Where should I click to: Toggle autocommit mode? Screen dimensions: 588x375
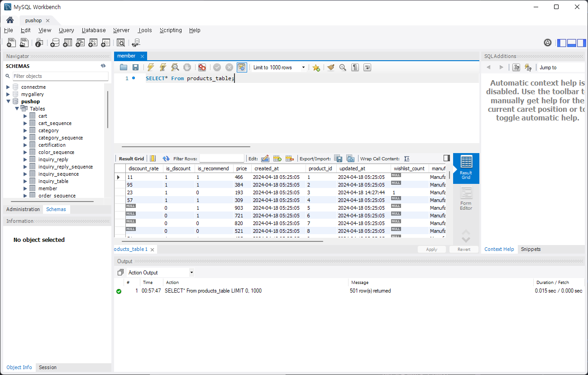242,67
